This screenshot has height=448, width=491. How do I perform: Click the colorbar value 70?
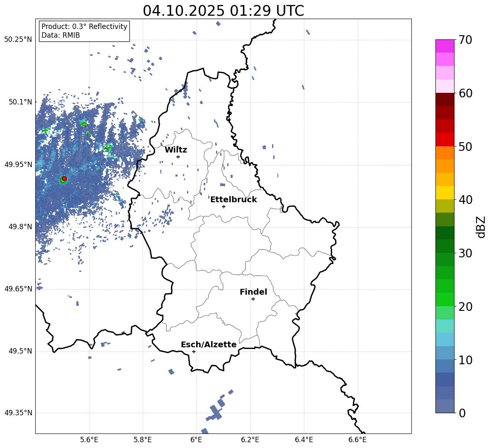tap(465, 40)
